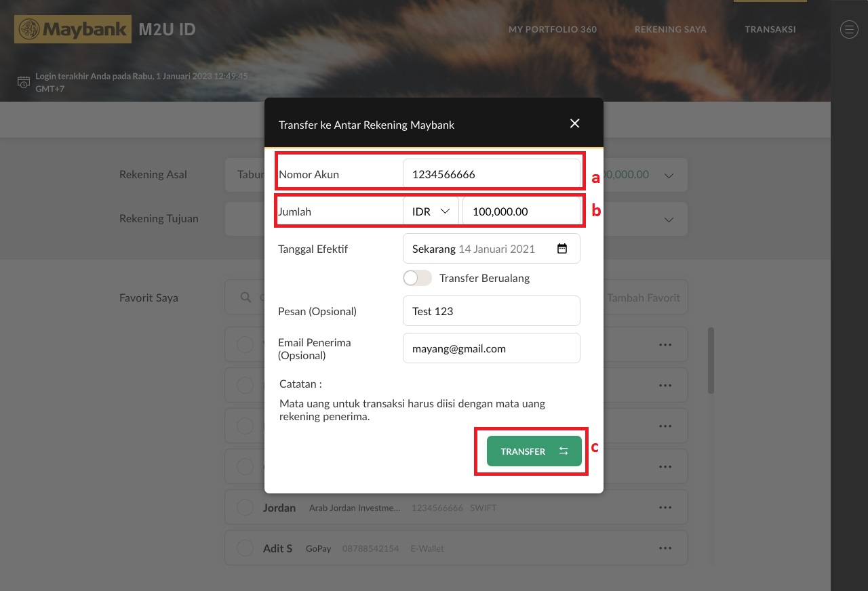Click the last-login calendar clock icon
868x591 pixels.
coord(24,83)
